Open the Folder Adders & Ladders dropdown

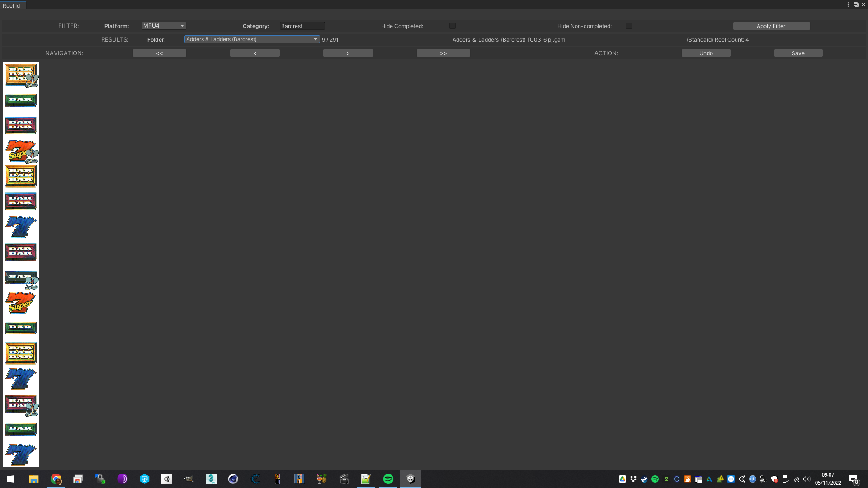pos(252,39)
